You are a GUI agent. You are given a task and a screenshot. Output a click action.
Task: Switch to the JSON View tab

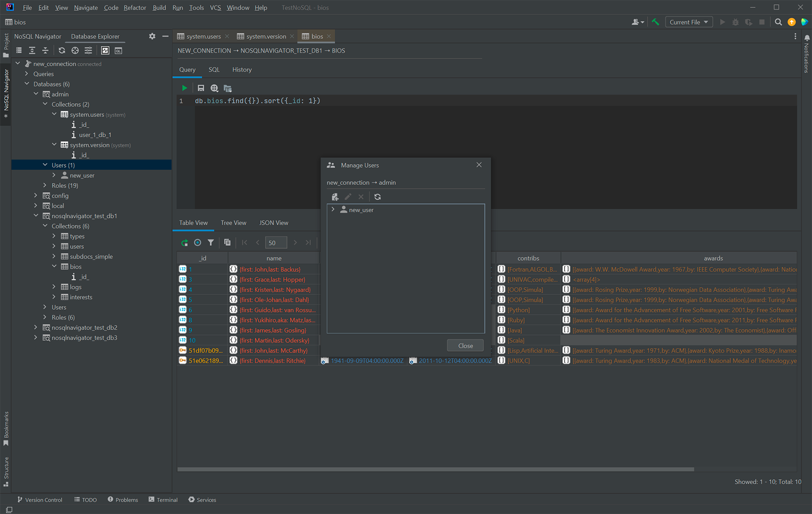pyautogui.click(x=273, y=223)
